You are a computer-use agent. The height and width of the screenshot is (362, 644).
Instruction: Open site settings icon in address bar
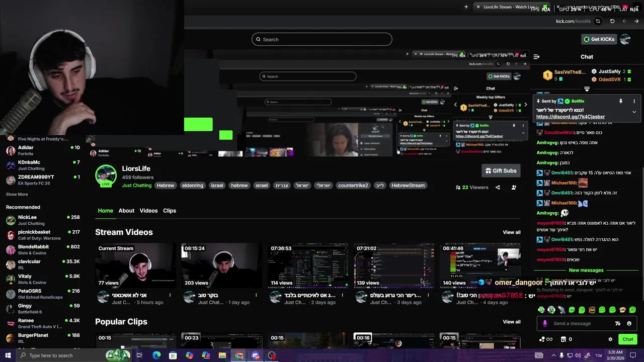coord(598,21)
